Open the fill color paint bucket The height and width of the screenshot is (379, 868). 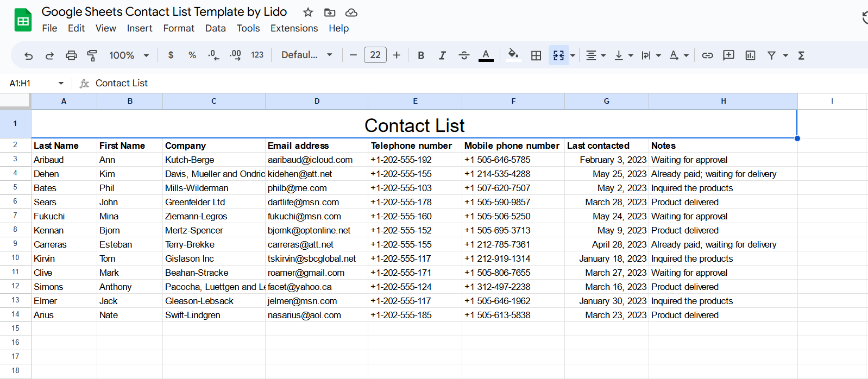click(513, 55)
